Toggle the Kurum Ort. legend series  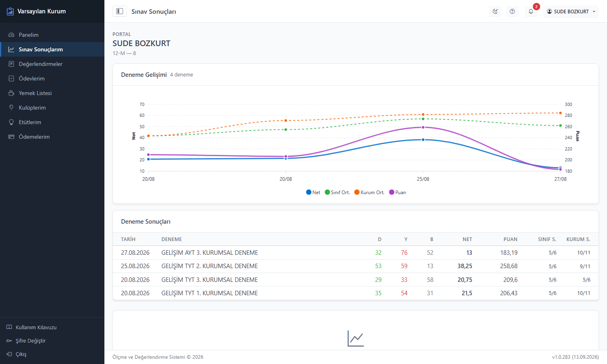369,193
